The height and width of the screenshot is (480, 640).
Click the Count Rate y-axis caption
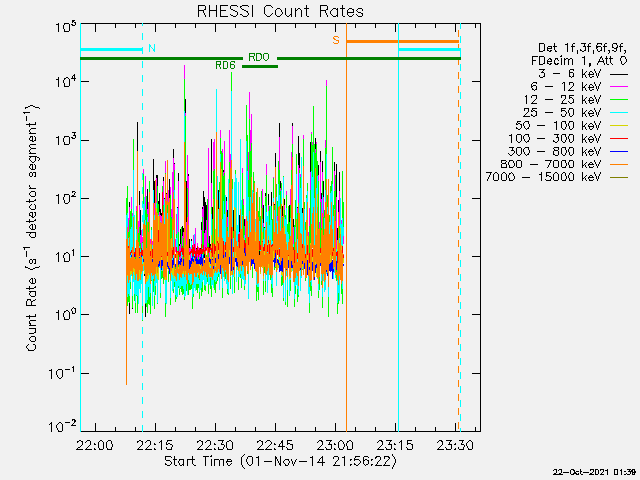(32, 228)
